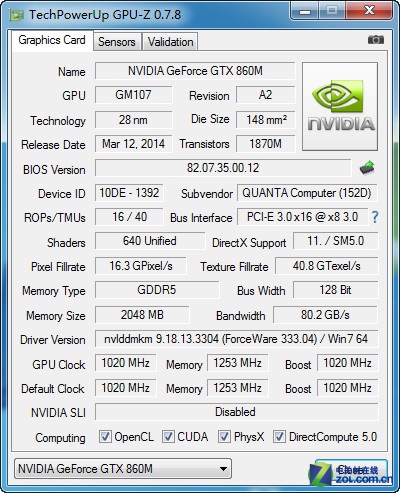
Task: Select BIOS Version field 82.07.35.00.12
Action: [x=223, y=168]
